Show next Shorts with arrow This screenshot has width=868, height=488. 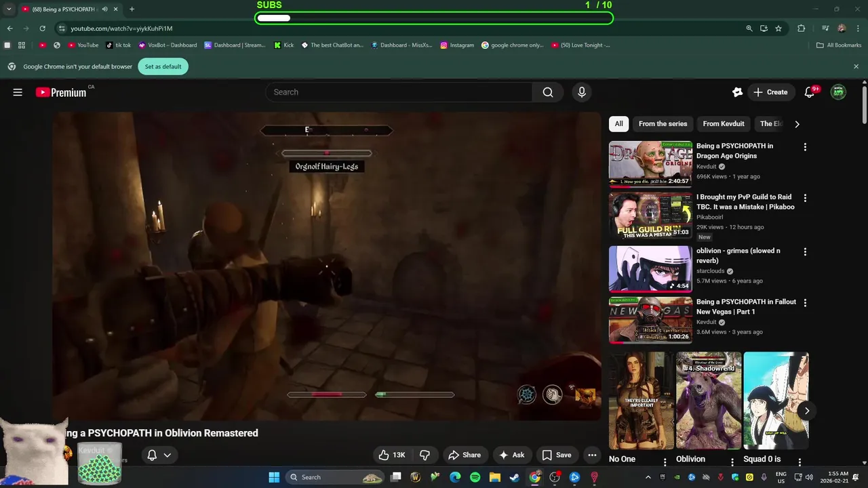(x=806, y=411)
